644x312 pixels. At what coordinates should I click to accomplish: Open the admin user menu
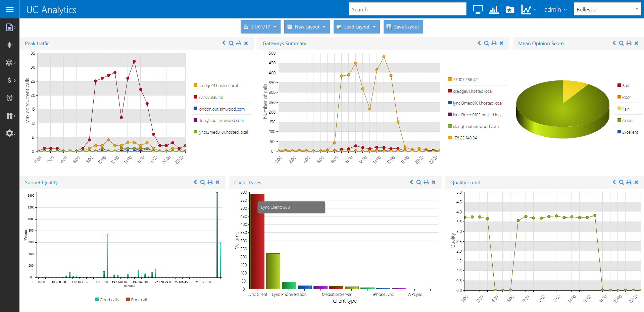pyautogui.click(x=555, y=10)
